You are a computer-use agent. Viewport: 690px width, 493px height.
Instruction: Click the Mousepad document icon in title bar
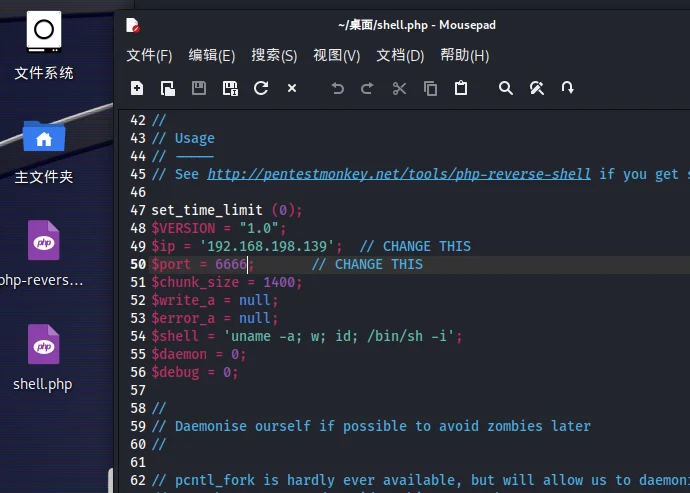click(132, 25)
